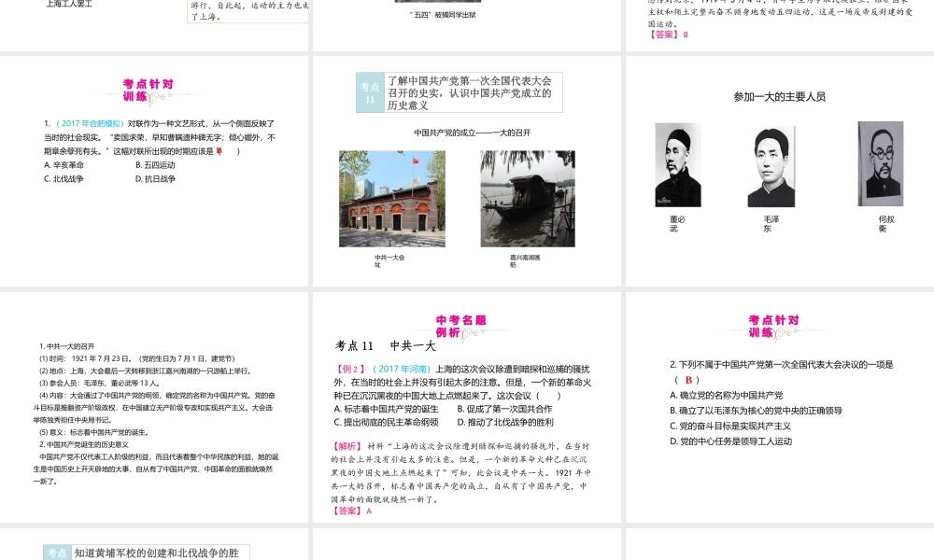
Task: Click the （2017年河南） source tag
Action: point(403,369)
